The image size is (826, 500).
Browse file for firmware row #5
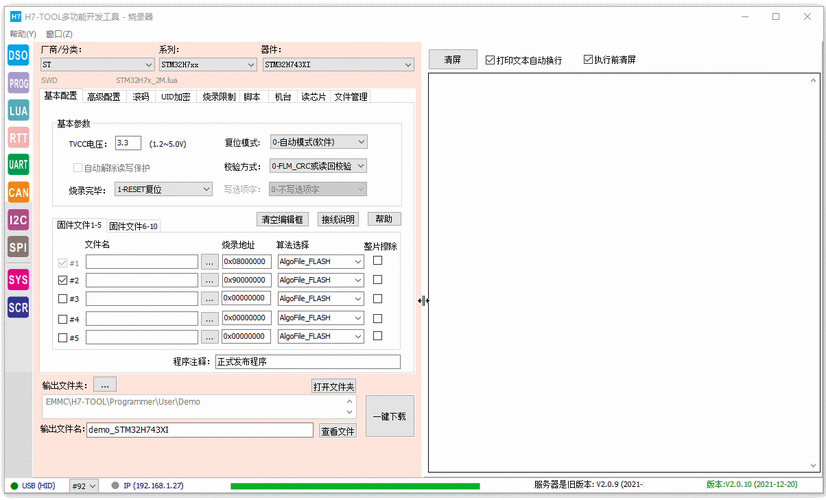click(x=210, y=337)
